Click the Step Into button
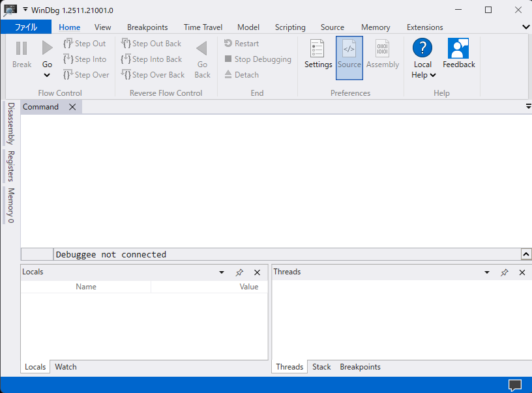Image resolution: width=532 pixels, height=393 pixels. [85, 59]
